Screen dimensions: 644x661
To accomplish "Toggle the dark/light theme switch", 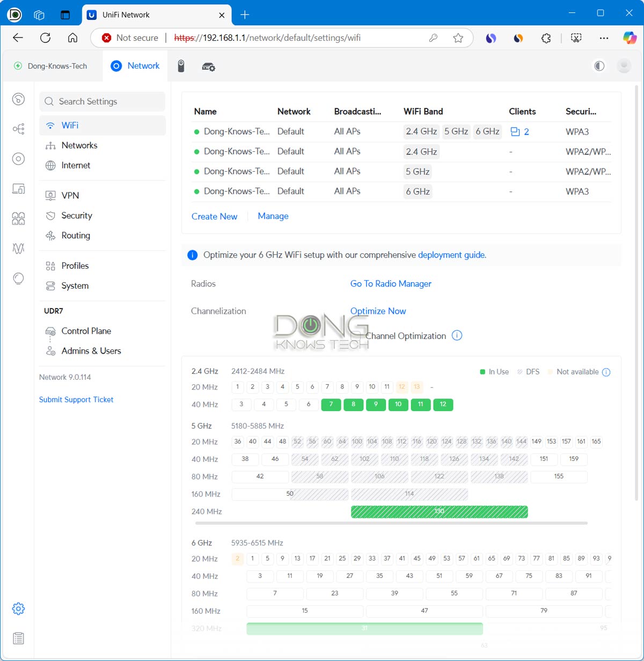I will click(x=599, y=66).
